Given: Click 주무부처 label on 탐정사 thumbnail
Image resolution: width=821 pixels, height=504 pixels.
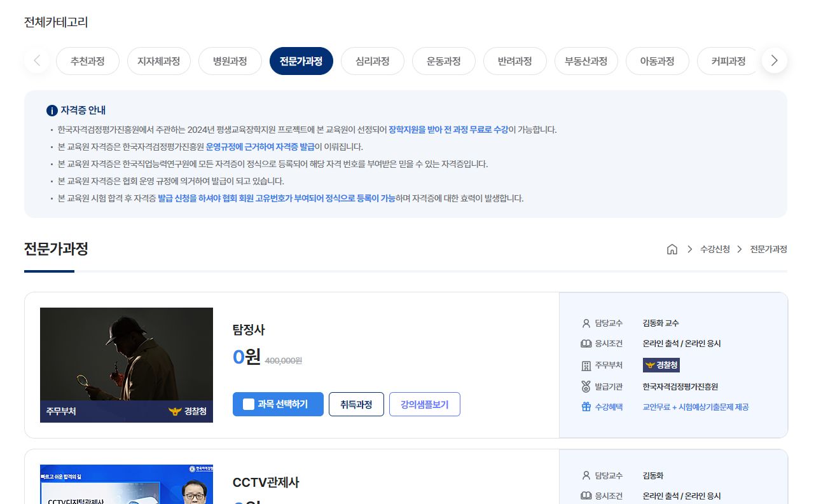Looking at the screenshot, I should tap(61, 411).
